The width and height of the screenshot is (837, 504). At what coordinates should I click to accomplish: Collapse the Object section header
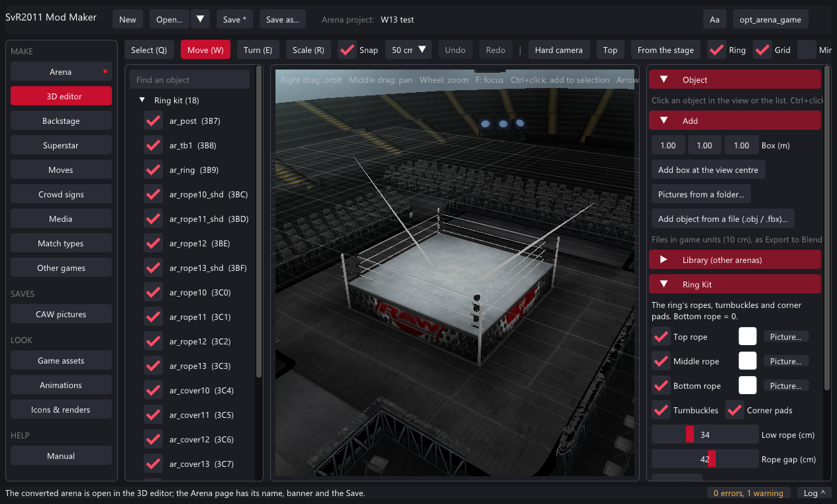point(735,79)
